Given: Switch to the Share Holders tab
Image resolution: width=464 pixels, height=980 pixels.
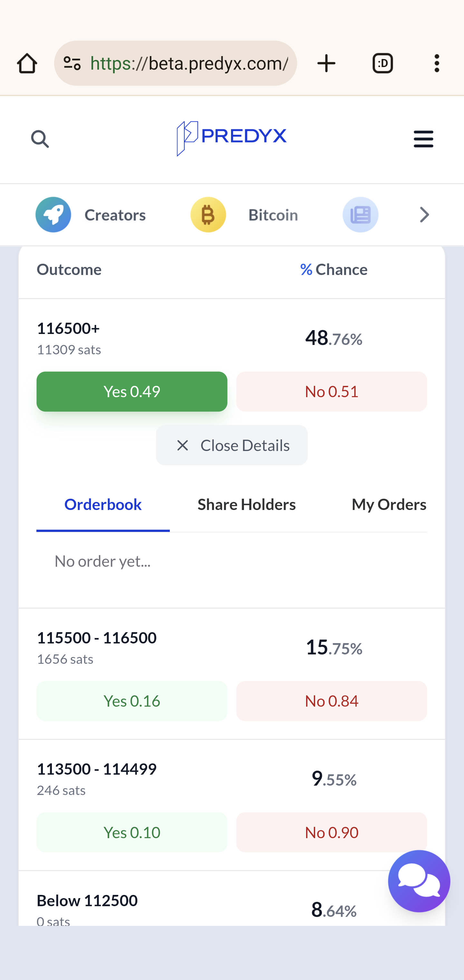Looking at the screenshot, I should (x=247, y=505).
